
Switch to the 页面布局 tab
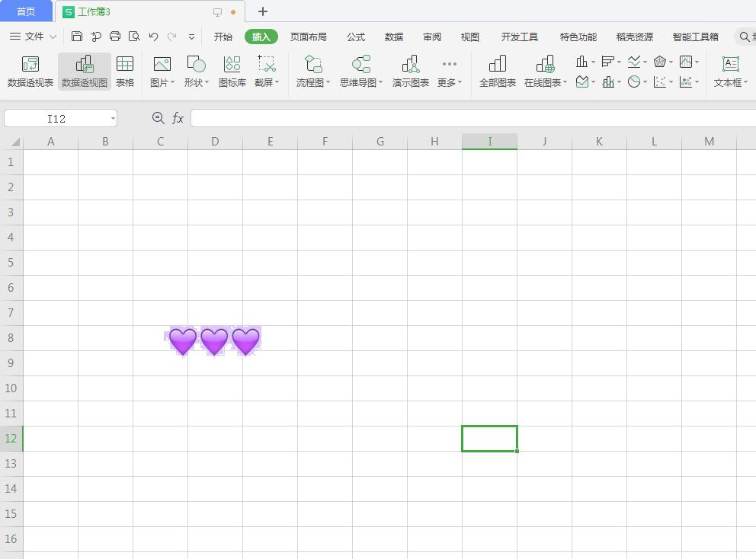click(x=308, y=37)
